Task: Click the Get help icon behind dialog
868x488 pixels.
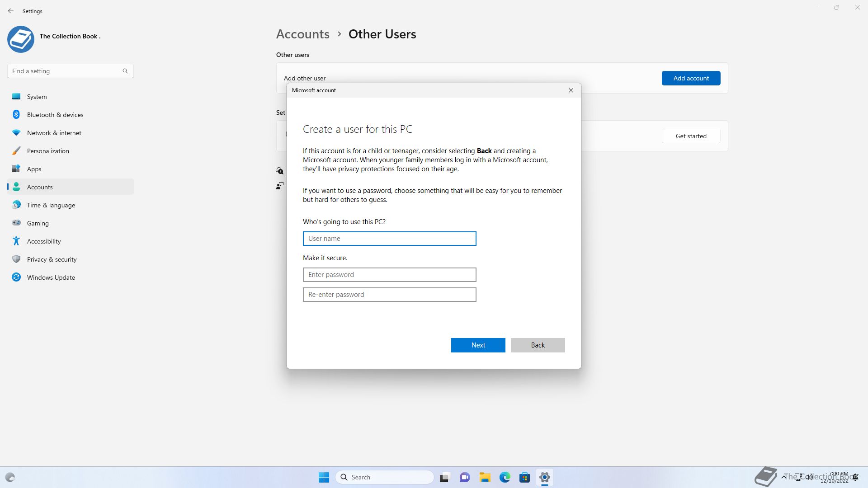Action: tap(280, 170)
